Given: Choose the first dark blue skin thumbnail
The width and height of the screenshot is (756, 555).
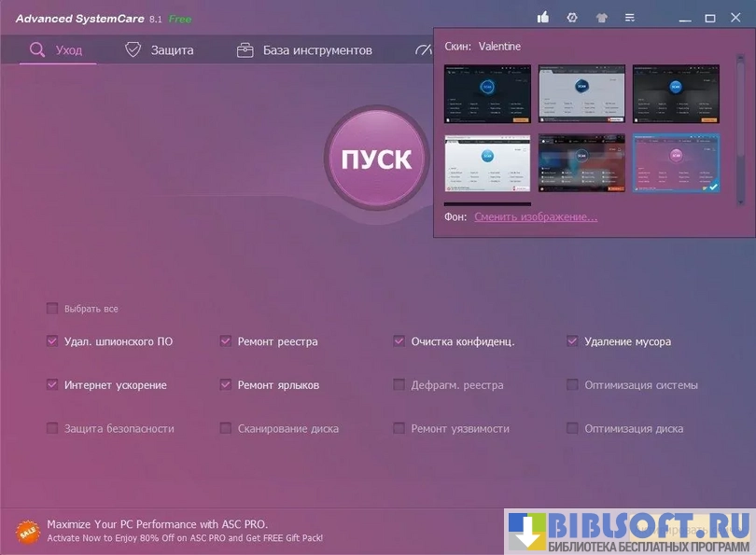Looking at the screenshot, I should pyautogui.click(x=487, y=93).
